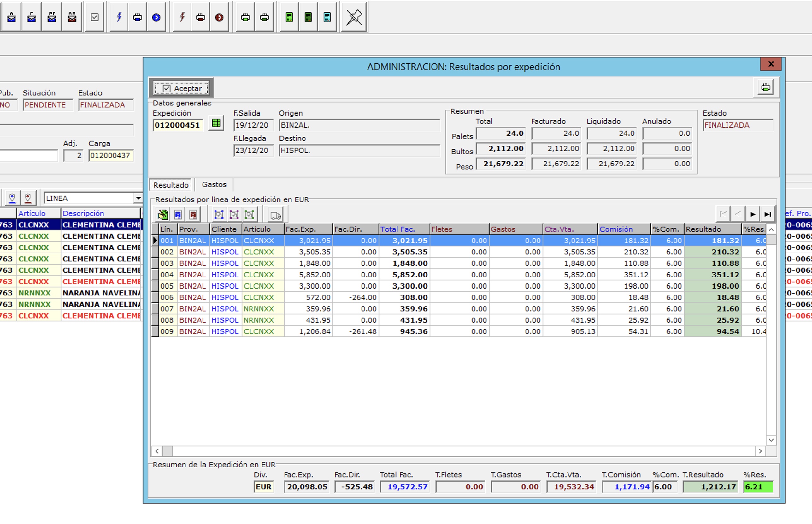Open the green grid icon beside Expedición
This screenshot has width=812, height=524.
(216, 123)
